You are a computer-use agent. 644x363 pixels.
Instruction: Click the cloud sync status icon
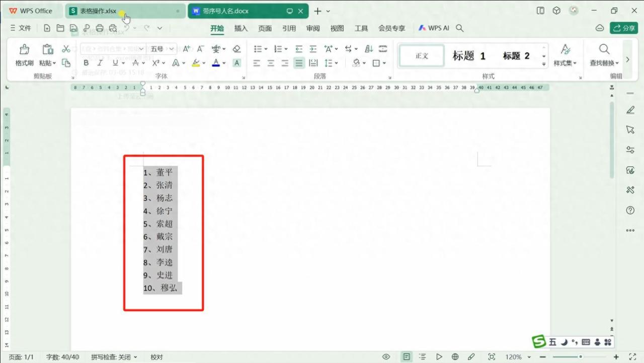[x=600, y=28]
